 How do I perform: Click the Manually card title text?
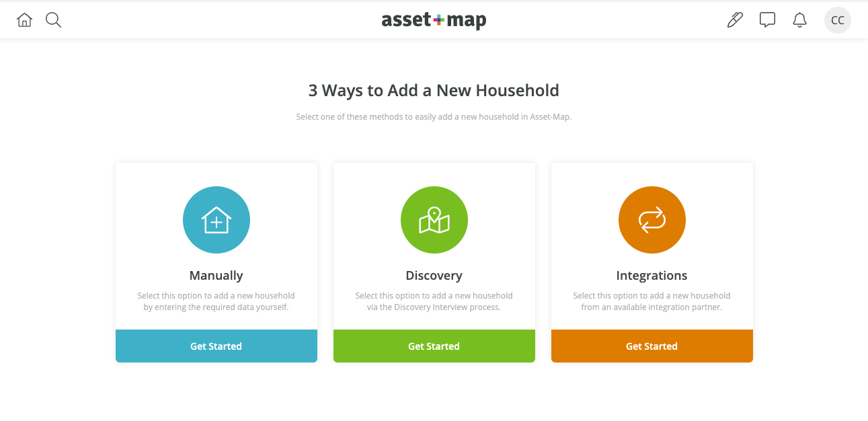[x=216, y=275]
